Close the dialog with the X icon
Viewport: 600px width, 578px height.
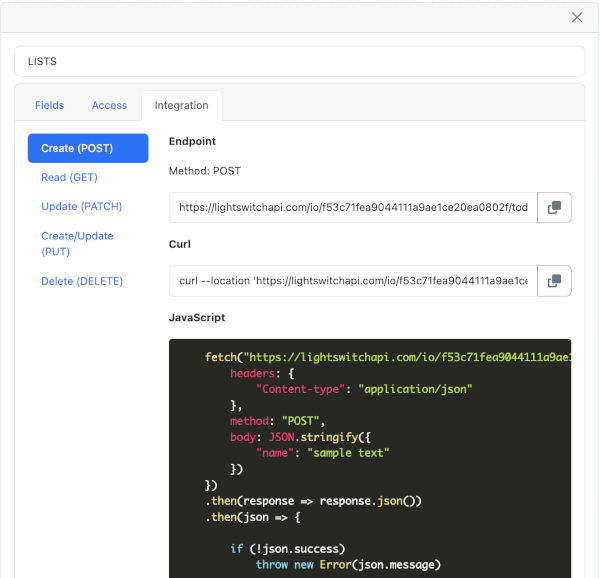point(577,17)
